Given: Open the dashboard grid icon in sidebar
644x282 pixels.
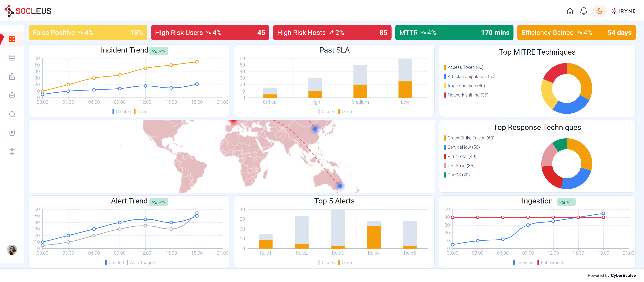Looking at the screenshot, I should tap(12, 39).
